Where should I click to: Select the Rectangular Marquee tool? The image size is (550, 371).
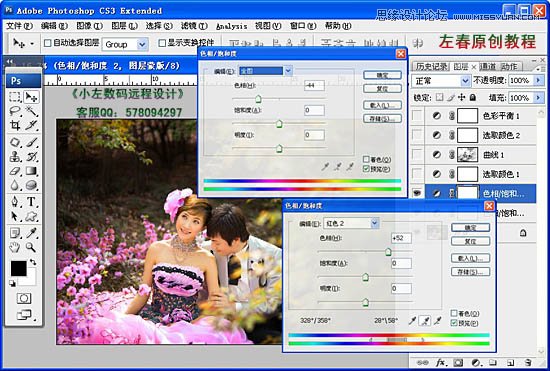click(15, 96)
